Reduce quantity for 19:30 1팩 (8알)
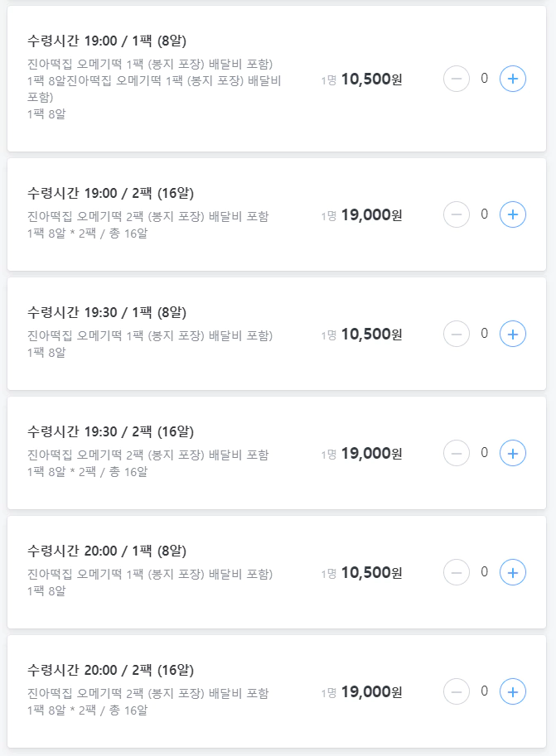Image resolution: width=556 pixels, height=756 pixels. (x=457, y=334)
